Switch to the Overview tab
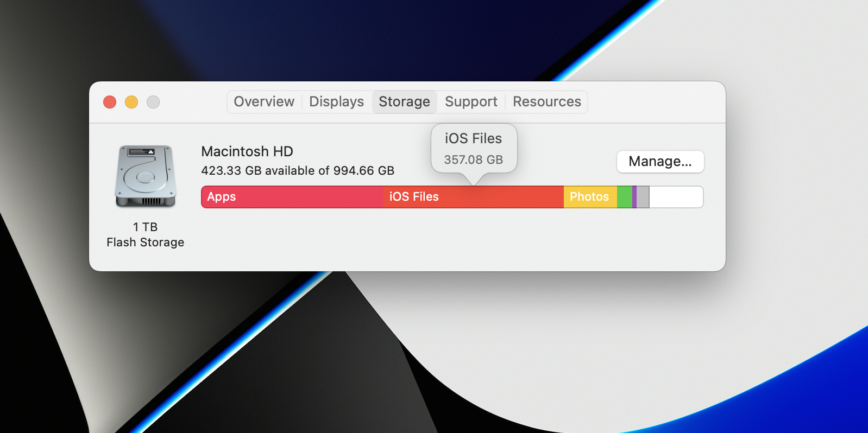Image resolution: width=868 pixels, height=433 pixels. [x=264, y=102]
